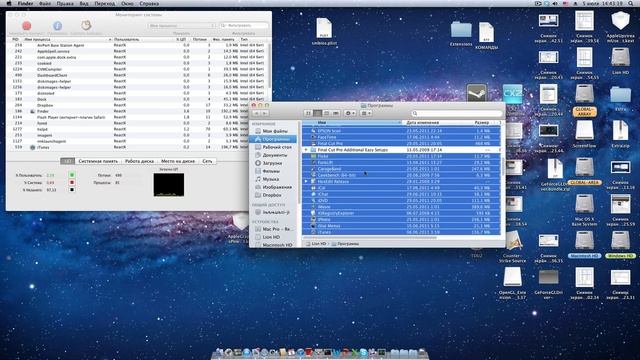Open Мои файлы in Finder sidebar
Screen dimensions: 640x360
(x=275, y=131)
